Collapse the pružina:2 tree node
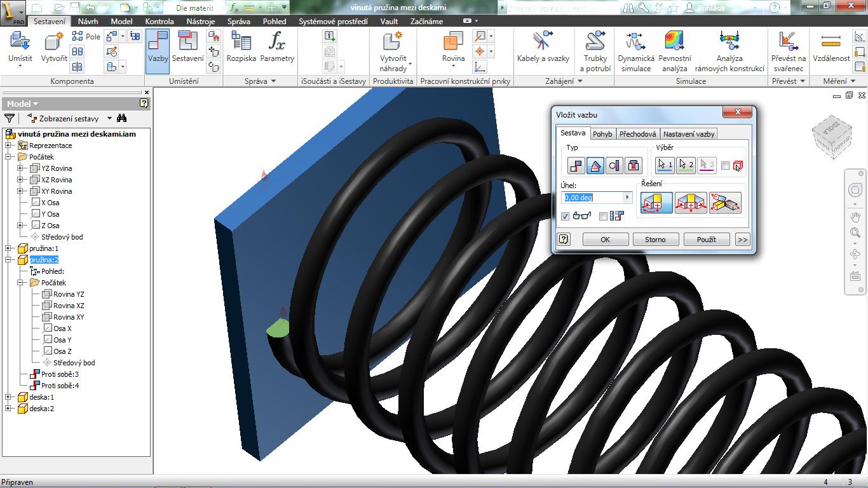The image size is (868, 488). (8, 260)
